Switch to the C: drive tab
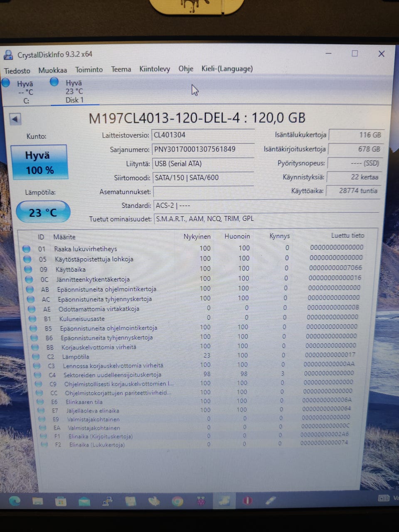This screenshot has height=532, width=399. [x=20, y=91]
